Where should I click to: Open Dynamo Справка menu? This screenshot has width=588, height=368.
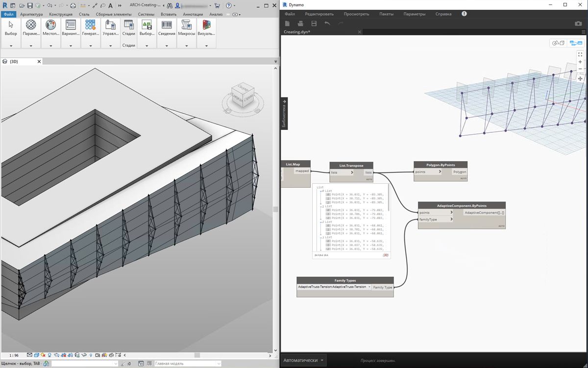pos(443,14)
